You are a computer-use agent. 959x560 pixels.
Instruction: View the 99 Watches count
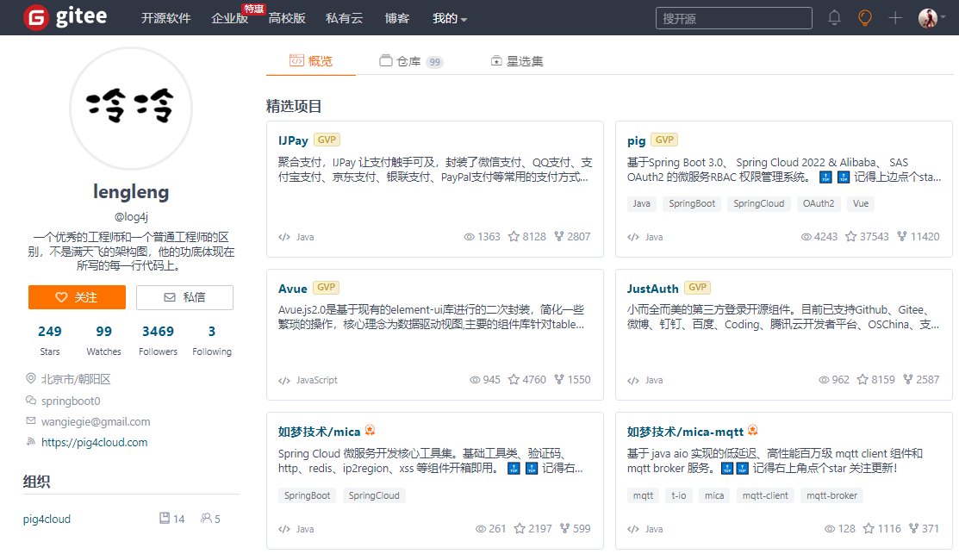point(104,340)
